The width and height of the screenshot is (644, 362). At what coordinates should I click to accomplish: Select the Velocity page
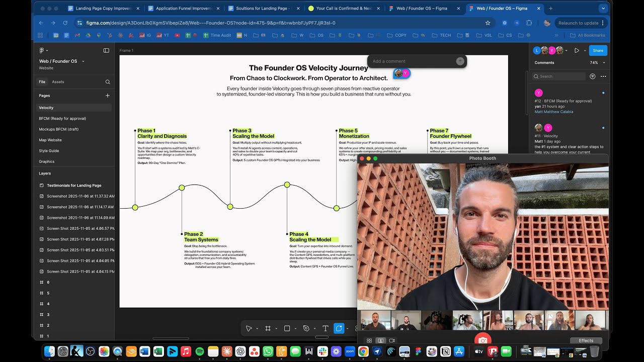(74, 108)
